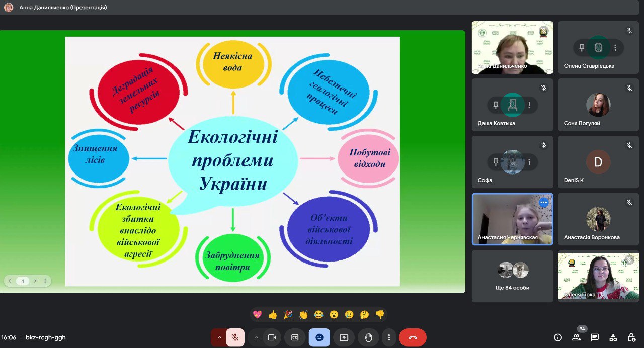
Task: Open more options in the call toolbar
Action: (389, 337)
